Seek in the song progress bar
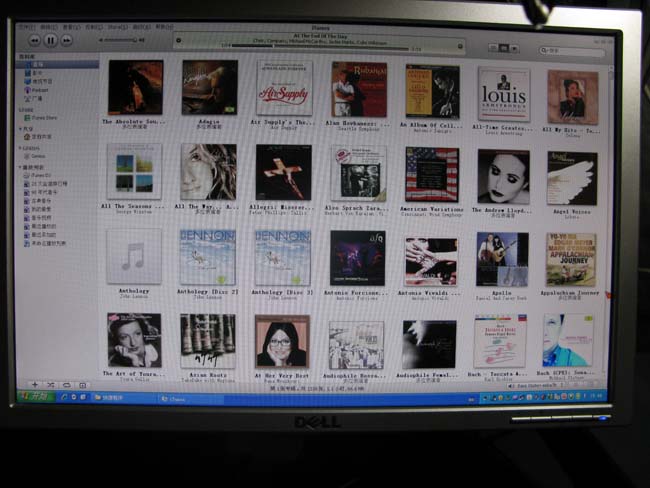Viewport: 650px width, 488px height. pyautogui.click(x=320, y=49)
